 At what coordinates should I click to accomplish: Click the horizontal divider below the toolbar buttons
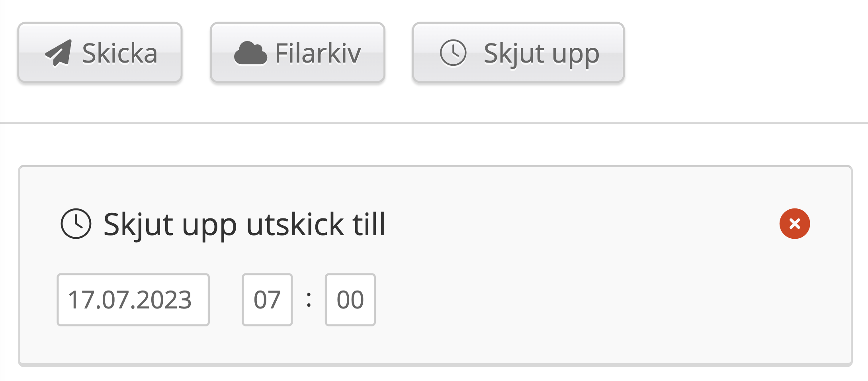tap(434, 123)
